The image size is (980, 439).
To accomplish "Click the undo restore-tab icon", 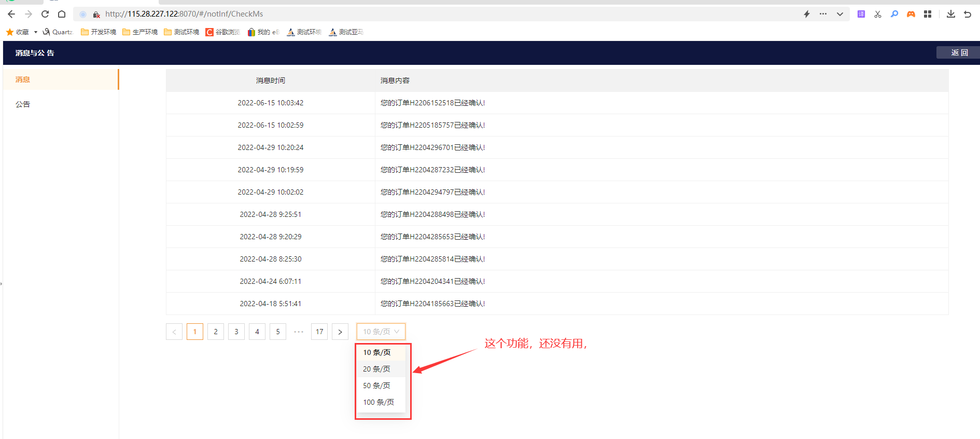I will pos(968,14).
